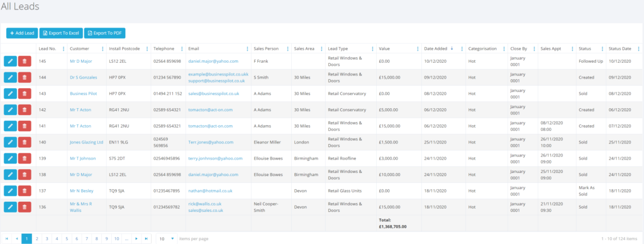Viewport: 644px width, 244px height.
Task: Open customer Mr T Johnson
Action: point(82,158)
